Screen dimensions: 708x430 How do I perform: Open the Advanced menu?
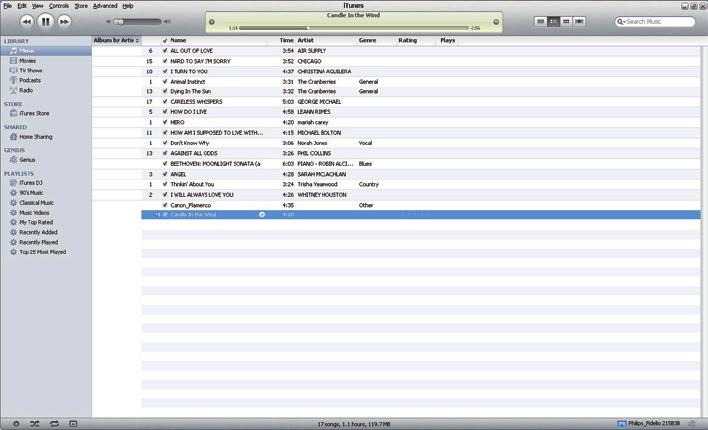105,6
